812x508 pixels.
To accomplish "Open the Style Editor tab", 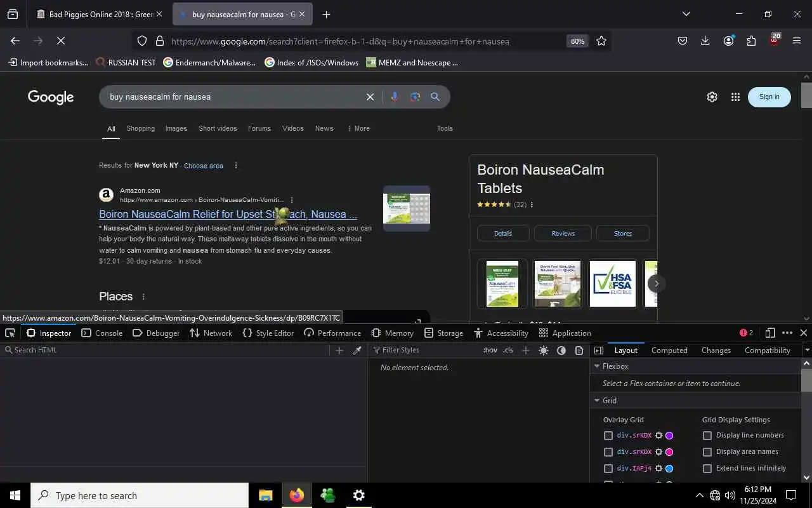I will tap(268, 333).
